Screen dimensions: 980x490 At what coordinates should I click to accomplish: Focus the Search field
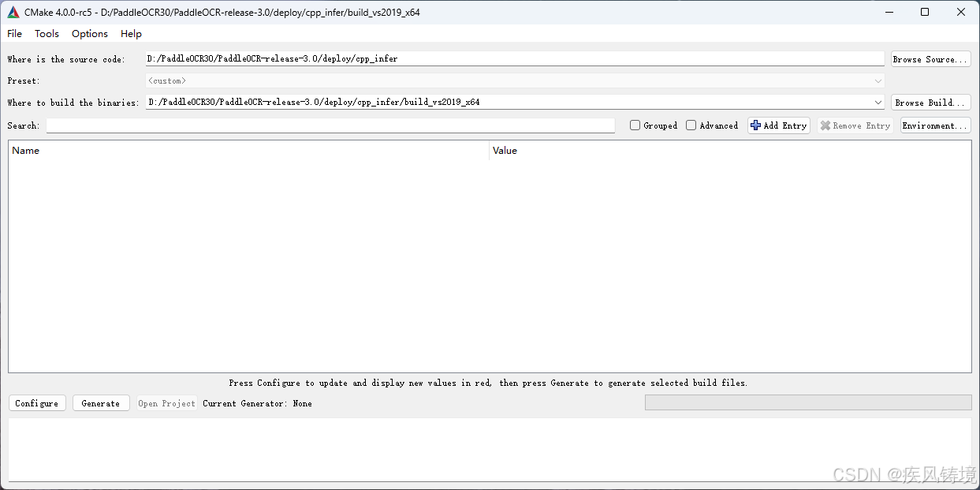point(330,125)
